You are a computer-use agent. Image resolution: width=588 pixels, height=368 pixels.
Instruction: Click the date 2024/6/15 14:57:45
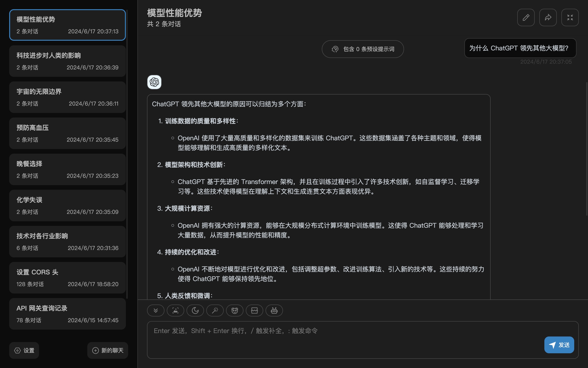click(93, 320)
